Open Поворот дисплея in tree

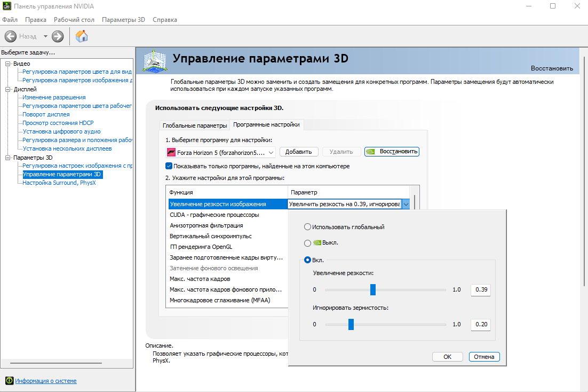46,114
